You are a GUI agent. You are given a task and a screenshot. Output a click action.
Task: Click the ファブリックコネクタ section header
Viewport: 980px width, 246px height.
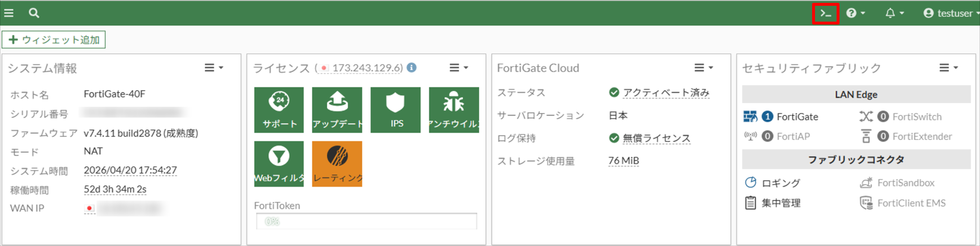coord(856,159)
